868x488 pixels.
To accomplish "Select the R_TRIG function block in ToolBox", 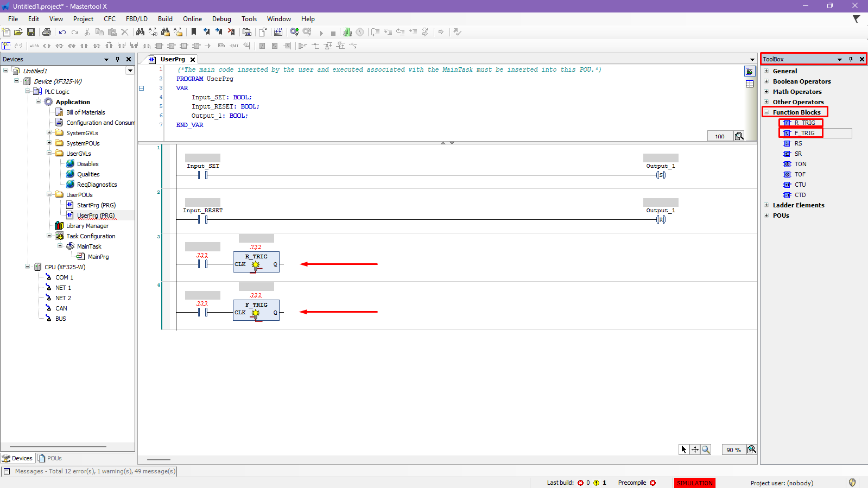I will click(x=804, y=123).
